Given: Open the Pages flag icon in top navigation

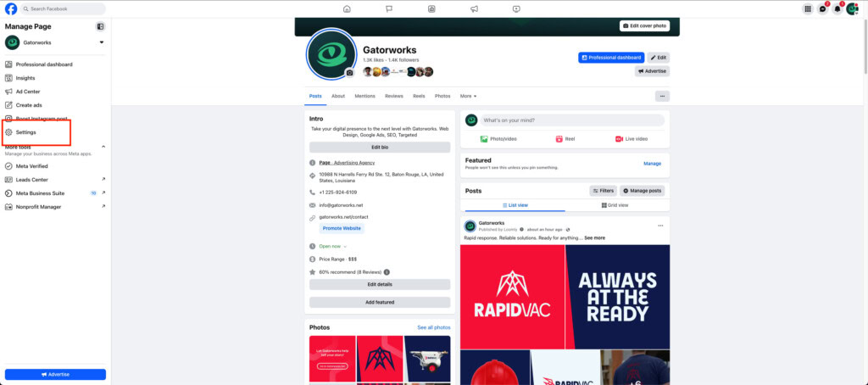Looking at the screenshot, I should [x=389, y=8].
